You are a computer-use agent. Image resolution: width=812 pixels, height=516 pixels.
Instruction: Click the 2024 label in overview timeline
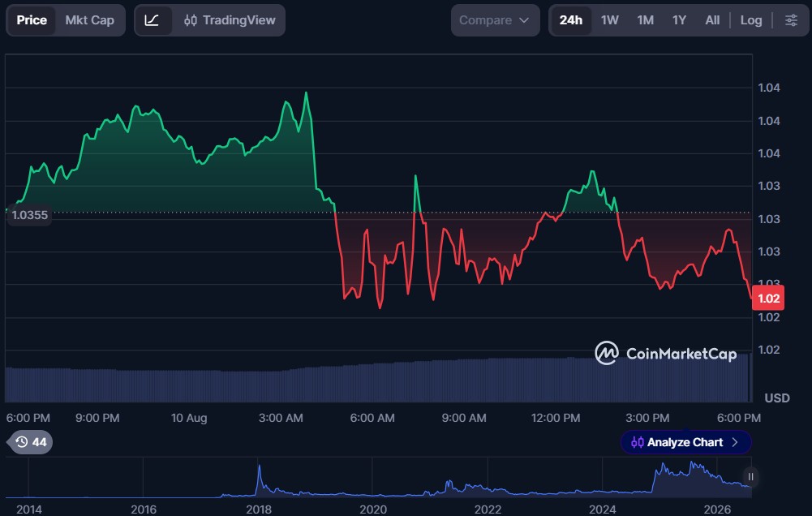coord(602,510)
